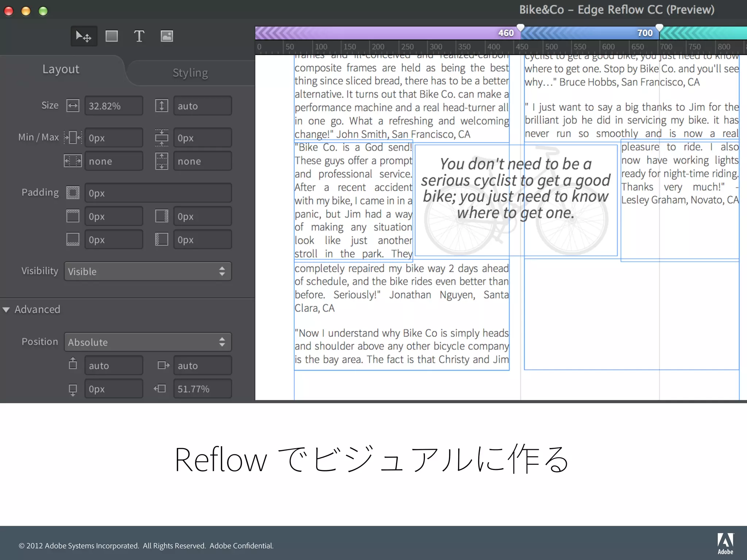Select the 460 breakpoint marker
Image resolution: width=747 pixels, height=560 pixels.
coord(520,28)
